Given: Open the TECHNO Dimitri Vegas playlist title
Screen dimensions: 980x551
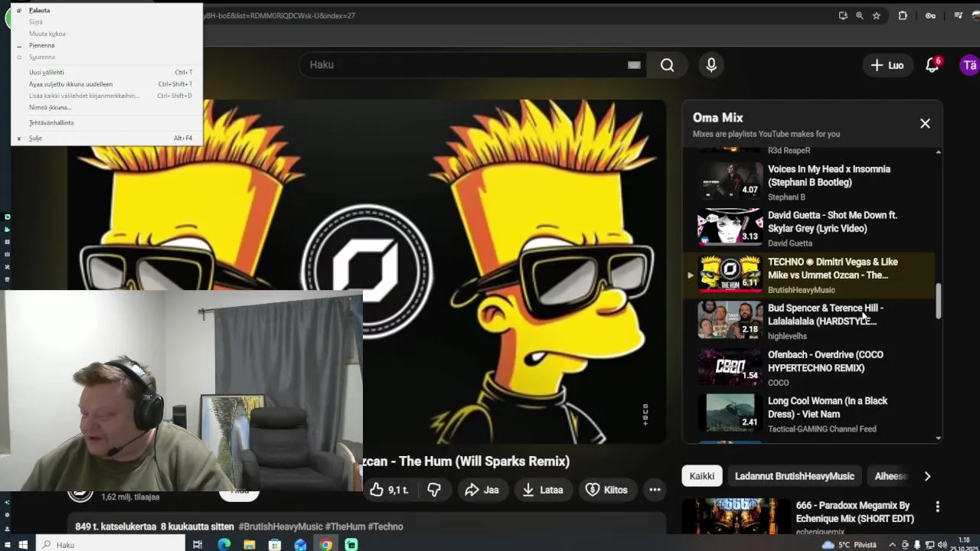Looking at the screenshot, I should (x=832, y=269).
